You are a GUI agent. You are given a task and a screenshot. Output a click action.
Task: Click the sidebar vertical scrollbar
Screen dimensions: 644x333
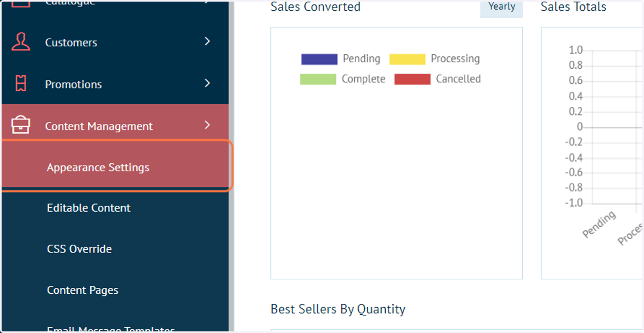[x=231, y=166]
